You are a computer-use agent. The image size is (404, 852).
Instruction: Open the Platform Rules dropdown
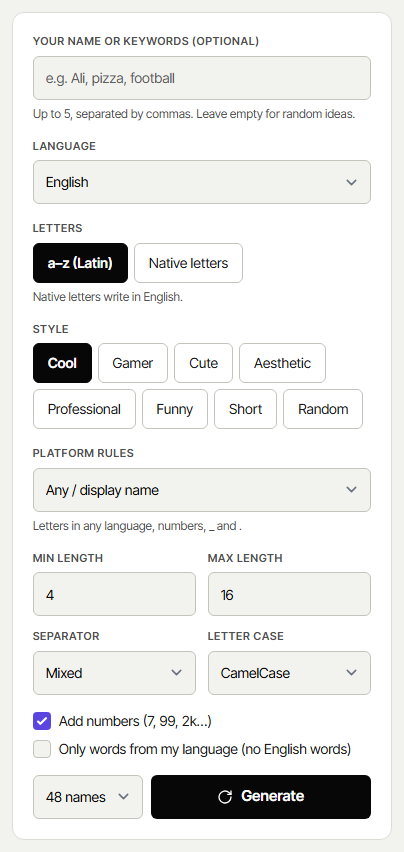(x=201, y=490)
